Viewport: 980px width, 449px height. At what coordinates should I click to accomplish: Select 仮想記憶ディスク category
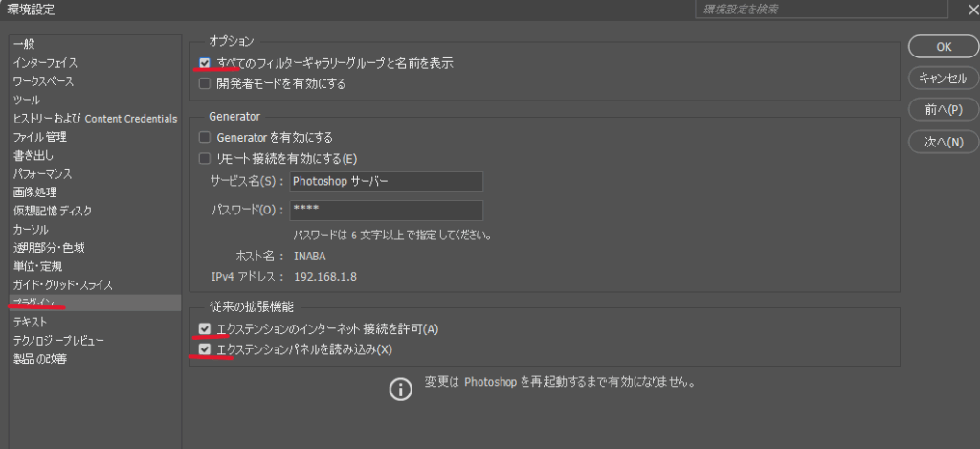pyautogui.click(x=52, y=211)
